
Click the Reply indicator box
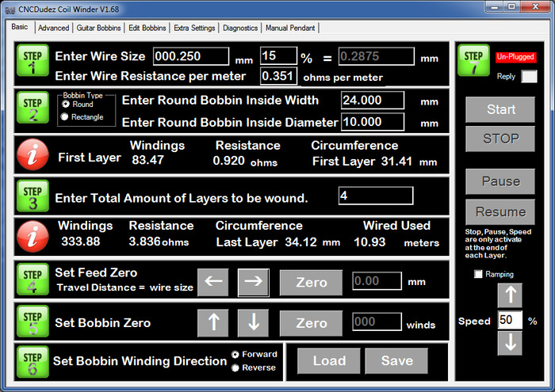click(x=529, y=76)
